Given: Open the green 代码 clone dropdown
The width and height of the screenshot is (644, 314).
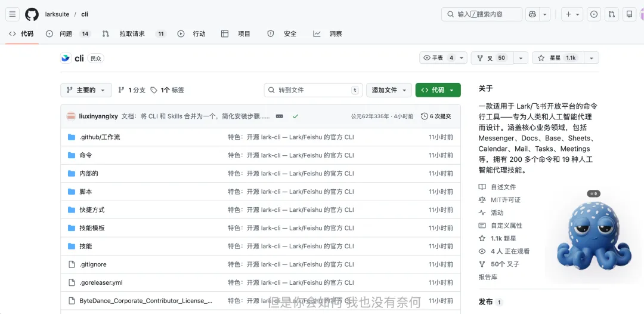Looking at the screenshot, I should click(x=438, y=90).
